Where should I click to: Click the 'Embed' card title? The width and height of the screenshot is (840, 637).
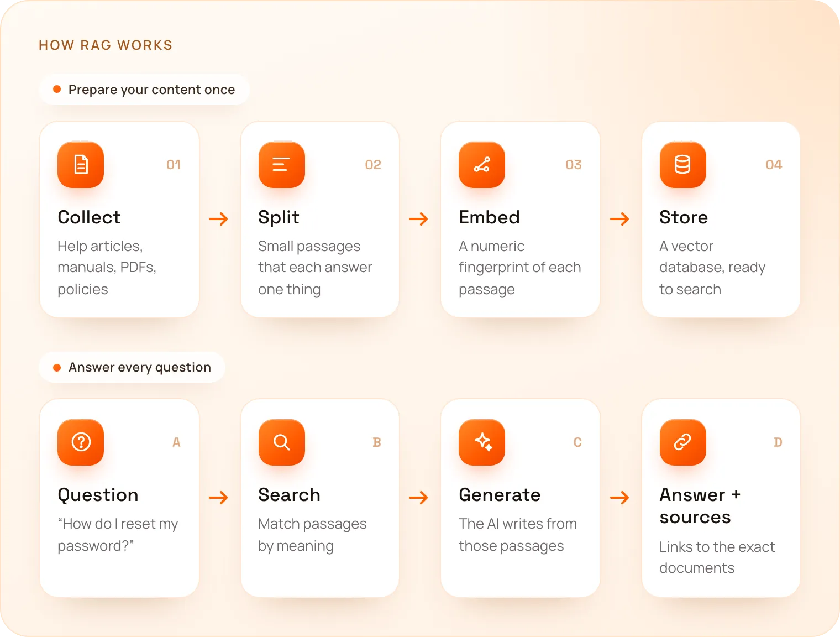(x=489, y=217)
